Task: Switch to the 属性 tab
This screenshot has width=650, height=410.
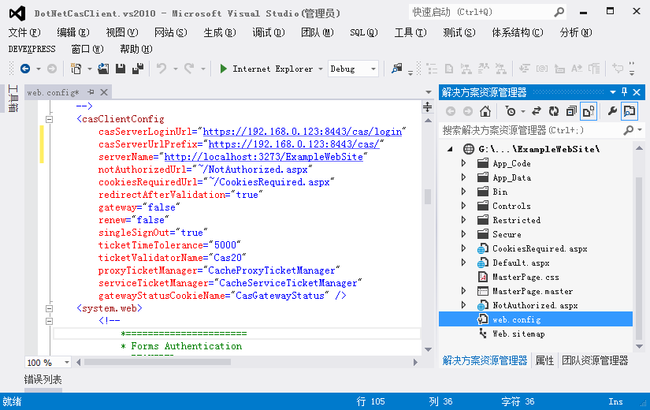Action: (x=544, y=360)
